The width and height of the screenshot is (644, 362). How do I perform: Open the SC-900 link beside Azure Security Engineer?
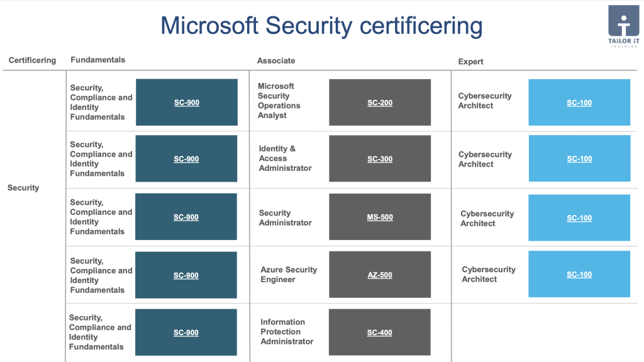[x=186, y=275]
